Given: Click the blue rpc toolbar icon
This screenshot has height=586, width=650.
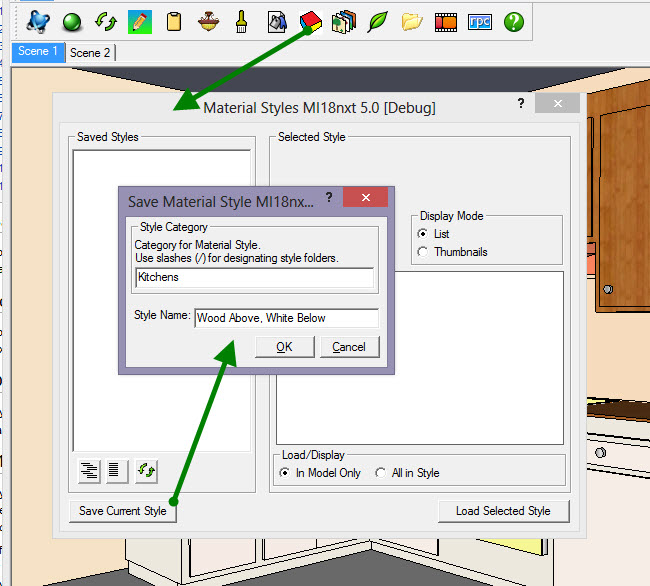Looking at the screenshot, I should tap(480, 20).
